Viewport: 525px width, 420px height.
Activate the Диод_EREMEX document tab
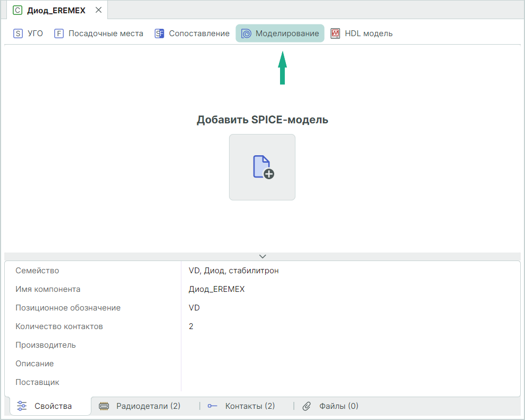(57, 11)
